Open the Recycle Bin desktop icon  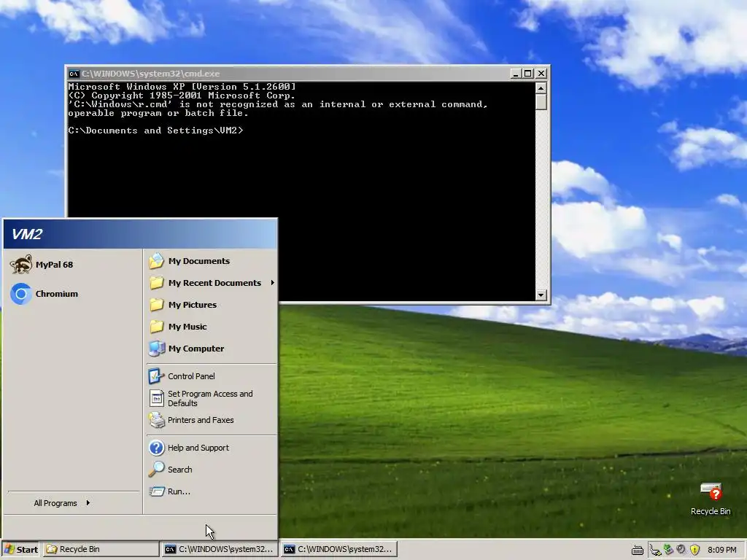pyautogui.click(x=711, y=499)
